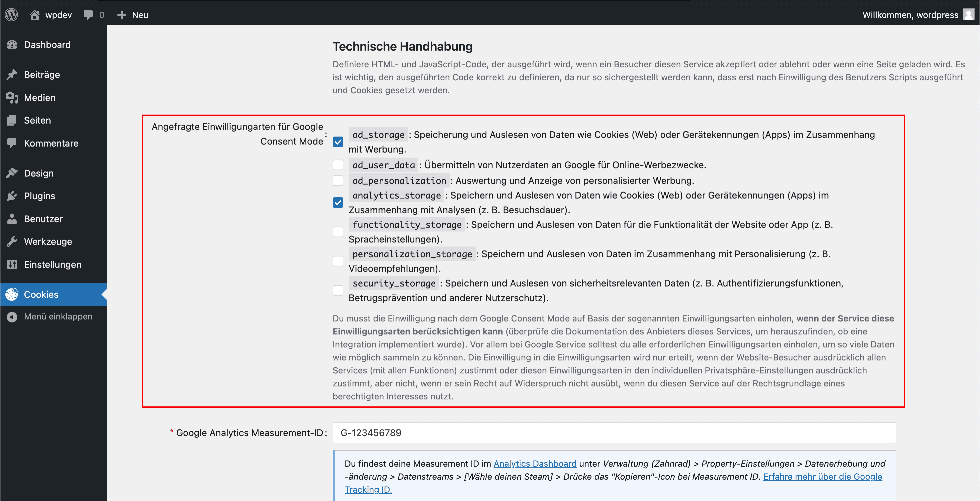Click the Google Analytics Measurement-ID field
The image size is (980, 501).
click(614, 433)
